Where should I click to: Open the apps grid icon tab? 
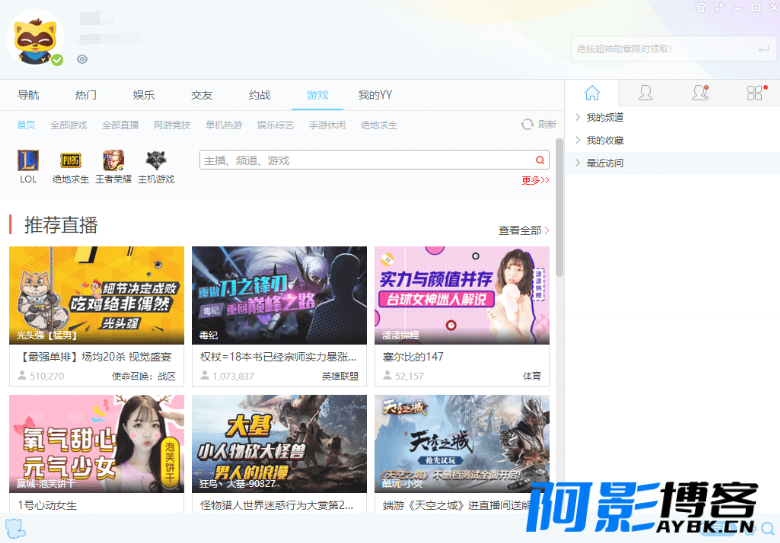pos(754,93)
